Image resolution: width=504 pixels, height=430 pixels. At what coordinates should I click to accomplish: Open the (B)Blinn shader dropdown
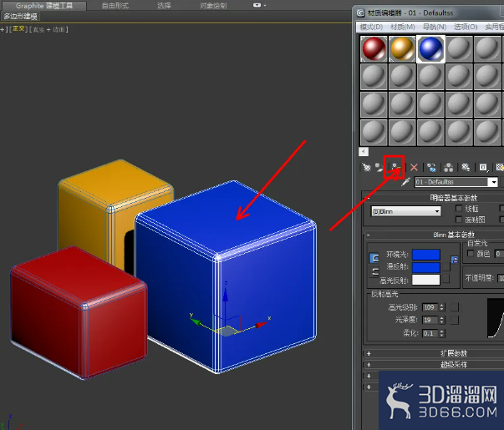tap(406, 211)
